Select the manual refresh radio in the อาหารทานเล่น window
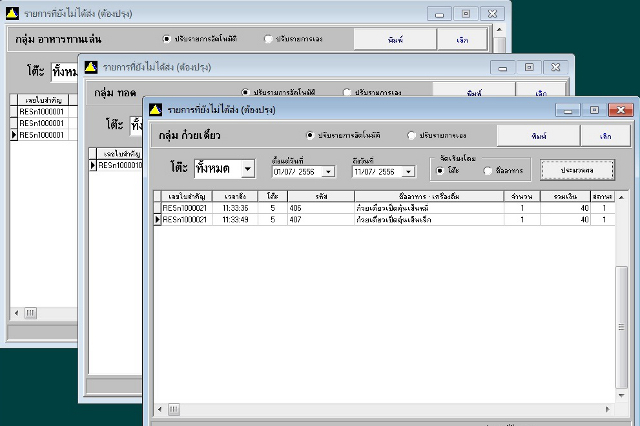This screenshot has height=426, width=640. click(268, 39)
